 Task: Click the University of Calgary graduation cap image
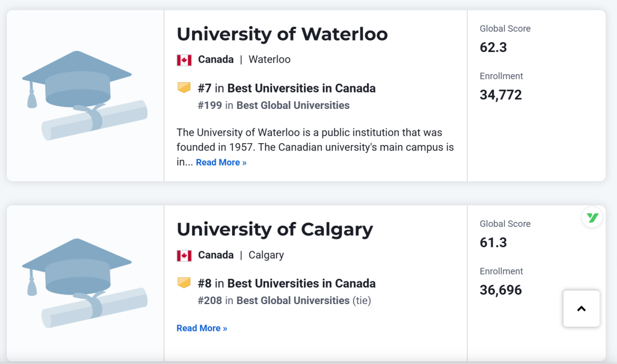click(x=85, y=283)
